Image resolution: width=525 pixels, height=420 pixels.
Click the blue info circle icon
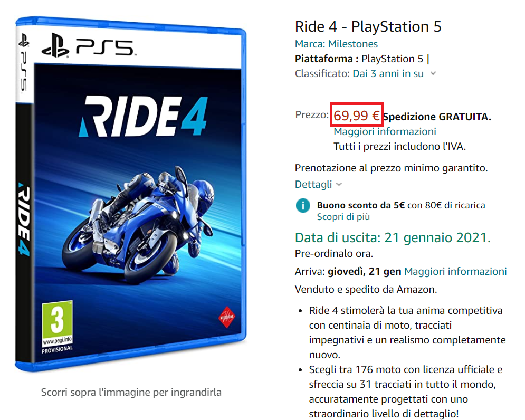click(x=303, y=205)
